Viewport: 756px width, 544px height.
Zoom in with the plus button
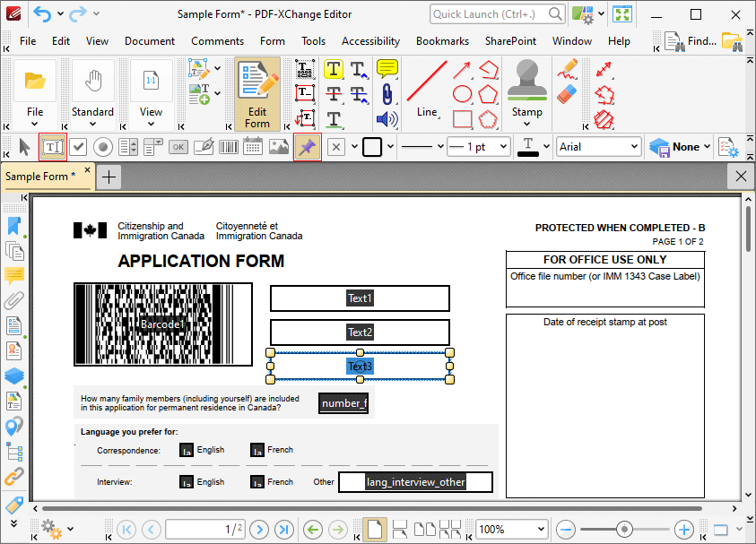683,530
